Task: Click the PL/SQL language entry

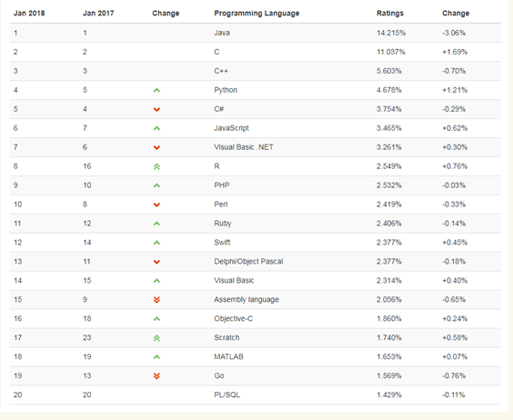Action: [227, 395]
